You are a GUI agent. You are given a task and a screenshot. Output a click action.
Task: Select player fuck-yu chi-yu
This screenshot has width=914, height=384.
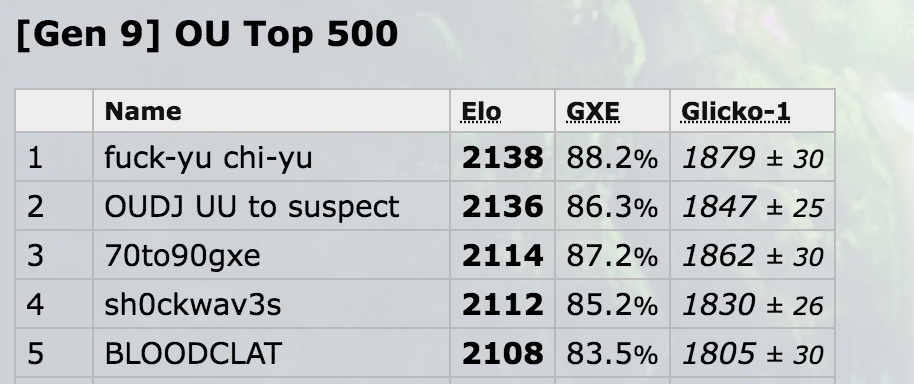[x=208, y=158]
